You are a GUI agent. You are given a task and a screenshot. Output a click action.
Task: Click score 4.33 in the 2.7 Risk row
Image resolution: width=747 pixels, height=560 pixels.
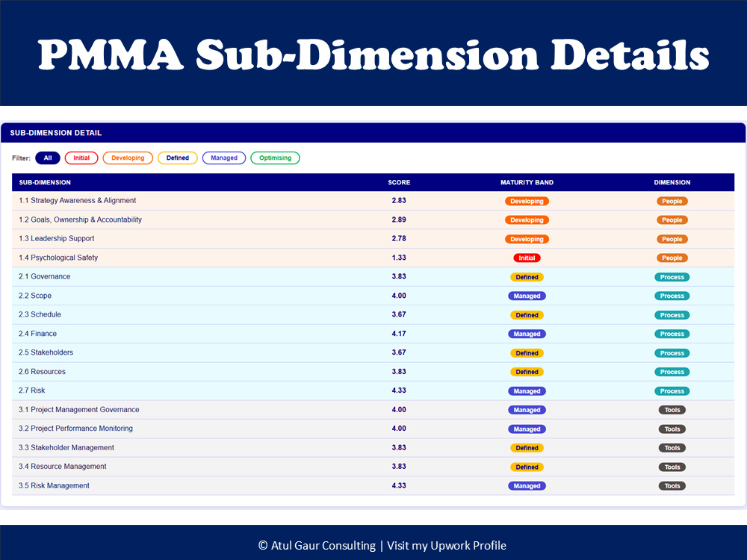point(399,391)
